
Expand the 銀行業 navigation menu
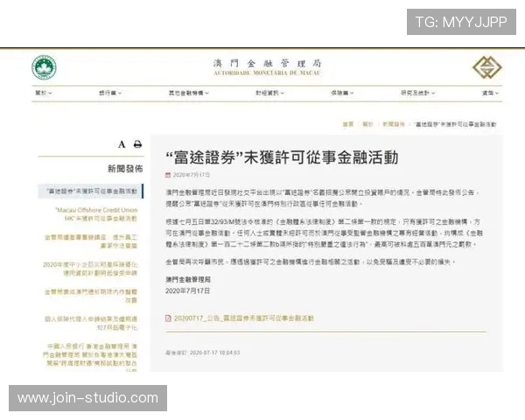point(110,93)
